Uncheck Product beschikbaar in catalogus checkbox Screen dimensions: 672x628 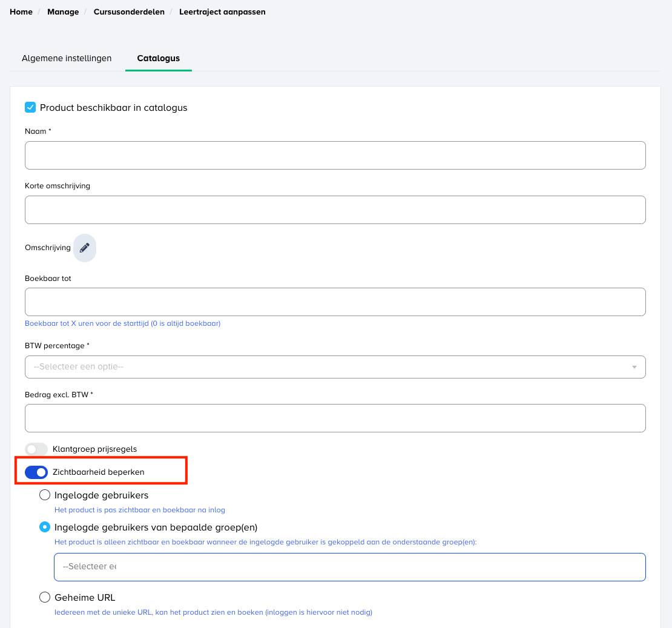[30, 108]
